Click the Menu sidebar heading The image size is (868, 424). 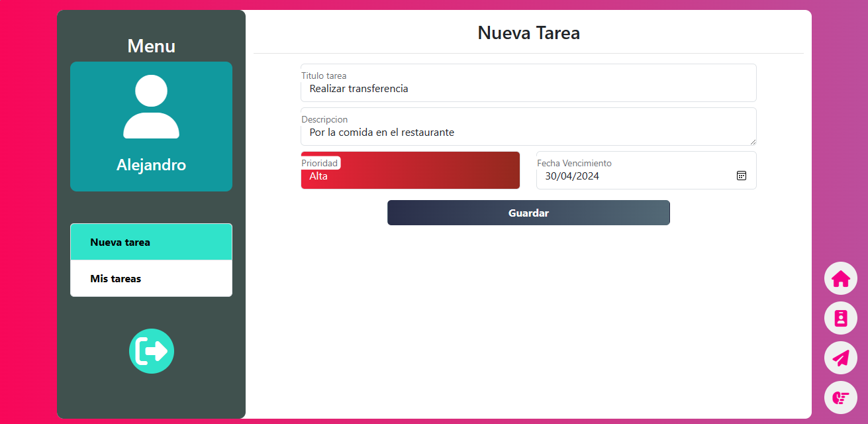pyautogui.click(x=151, y=46)
